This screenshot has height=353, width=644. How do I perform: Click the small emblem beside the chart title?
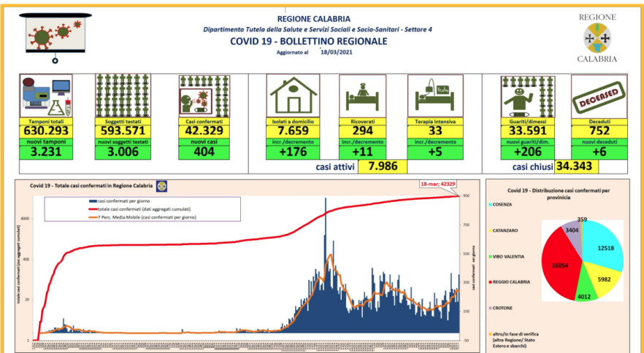click(161, 186)
